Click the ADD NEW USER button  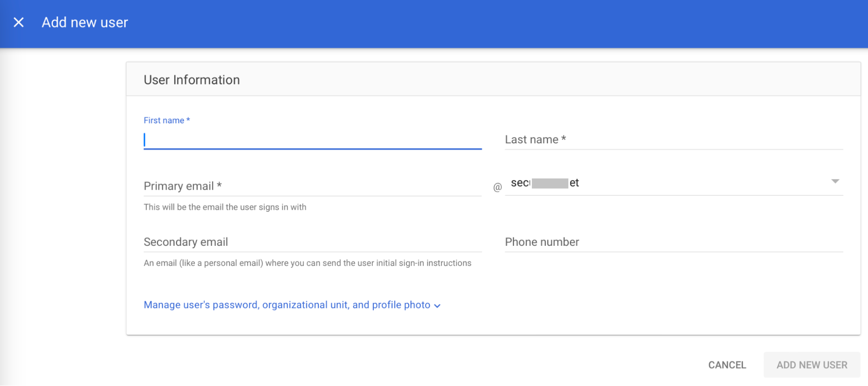click(812, 365)
